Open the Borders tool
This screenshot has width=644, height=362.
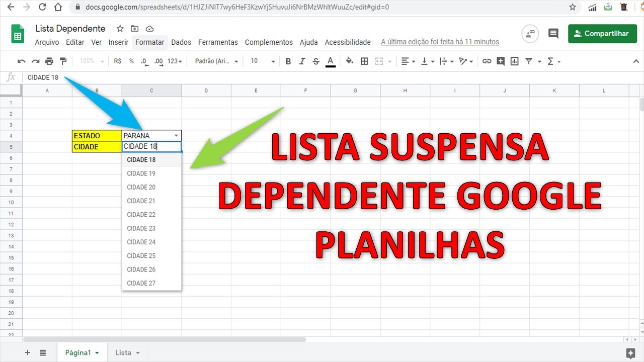(x=365, y=61)
